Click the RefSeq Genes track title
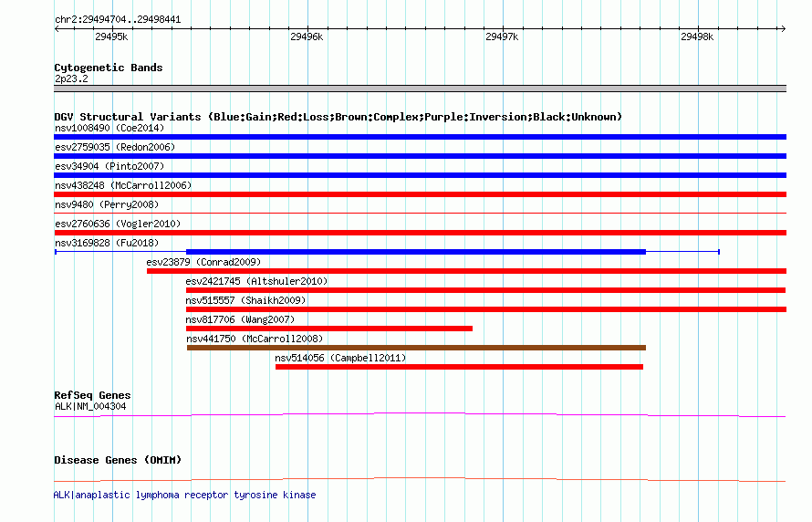 point(92,395)
